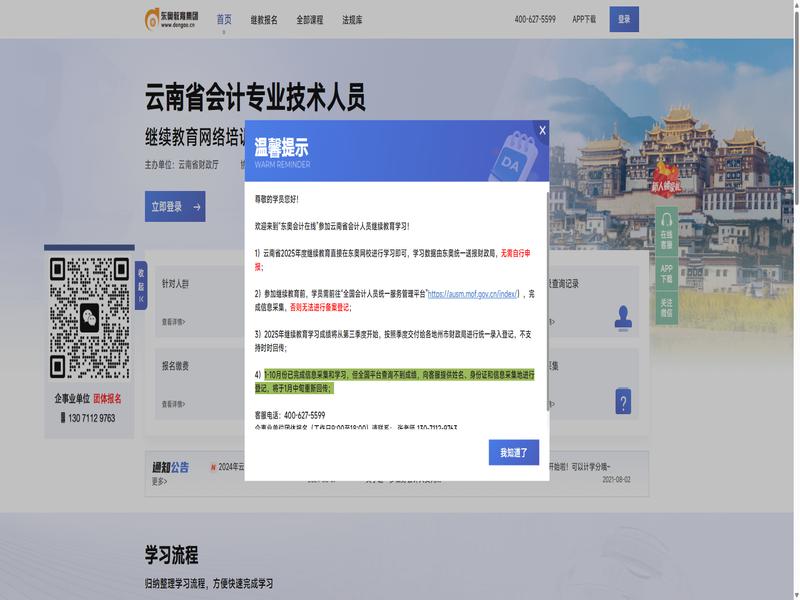Click the APP下载 link in the header
The width and height of the screenshot is (800, 600).
point(584,19)
